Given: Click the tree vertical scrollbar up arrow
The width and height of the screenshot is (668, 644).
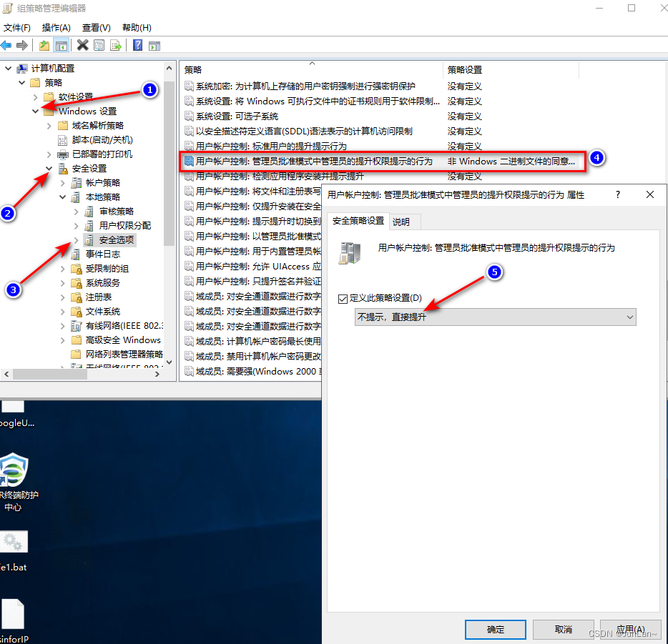Looking at the screenshot, I should click(x=169, y=68).
